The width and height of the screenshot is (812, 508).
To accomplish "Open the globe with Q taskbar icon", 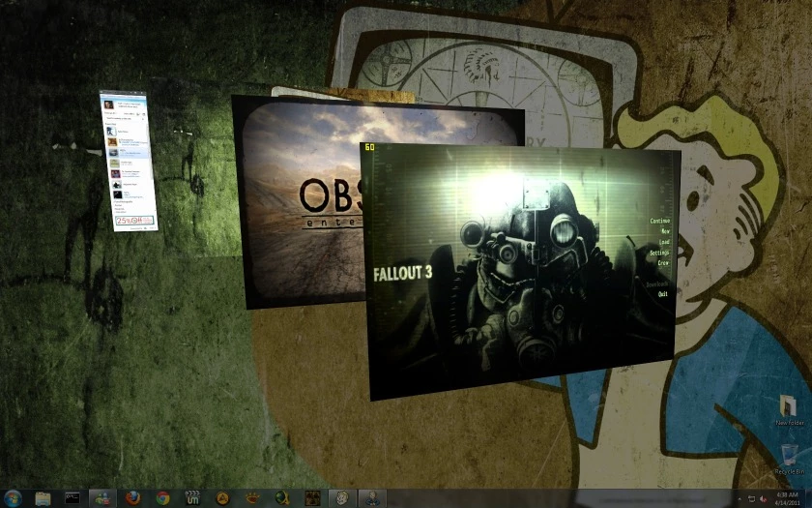I will point(282,498).
